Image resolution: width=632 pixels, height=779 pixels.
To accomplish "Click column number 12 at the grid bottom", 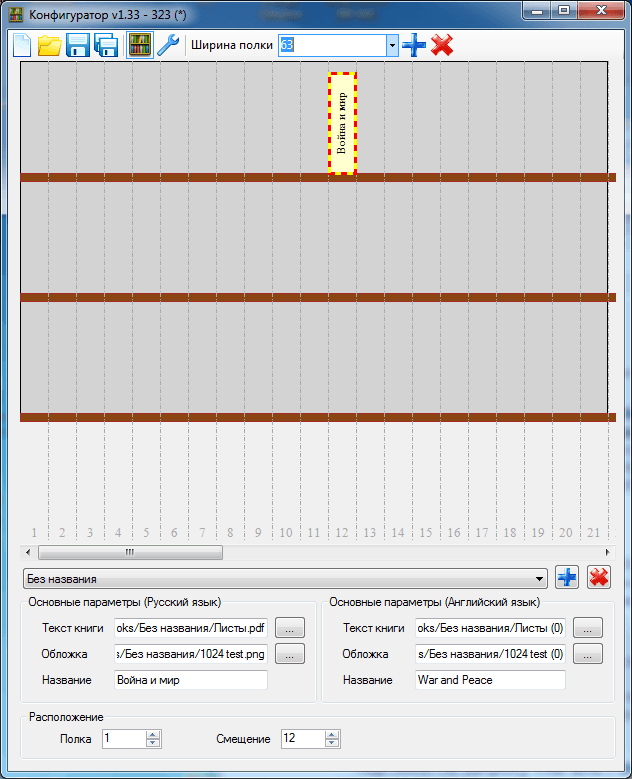I will 342,533.
